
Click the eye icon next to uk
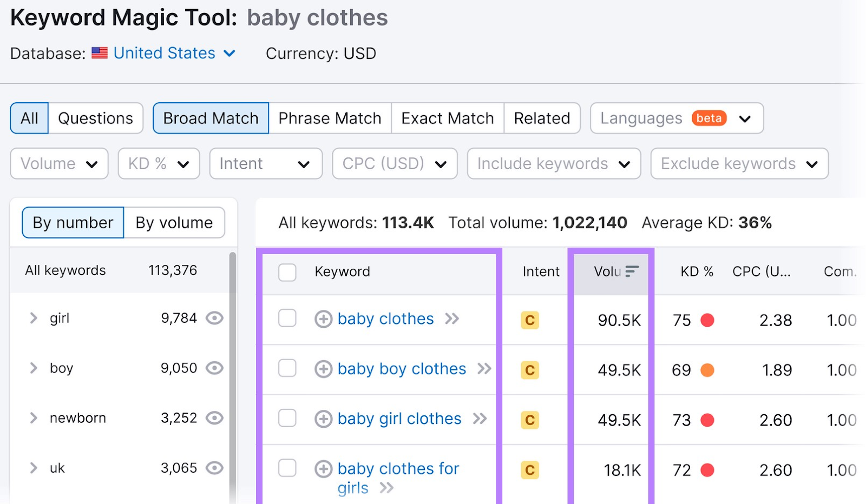214,468
